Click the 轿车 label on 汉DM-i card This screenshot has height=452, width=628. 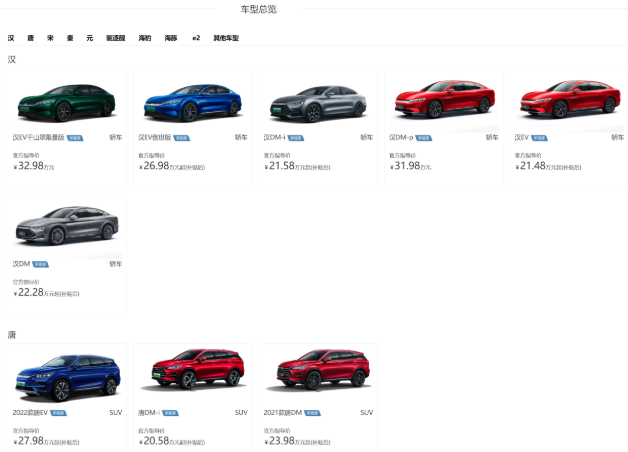367,137
